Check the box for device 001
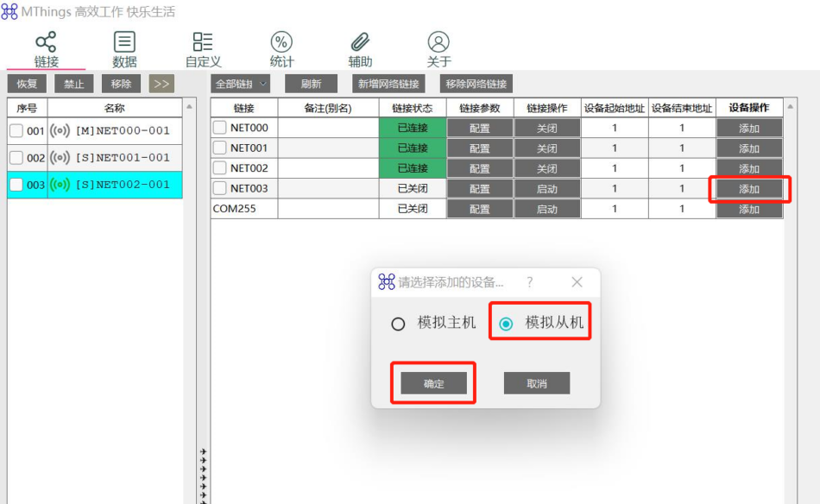Screen dimensions: 820x504 (x=16, y=130)
